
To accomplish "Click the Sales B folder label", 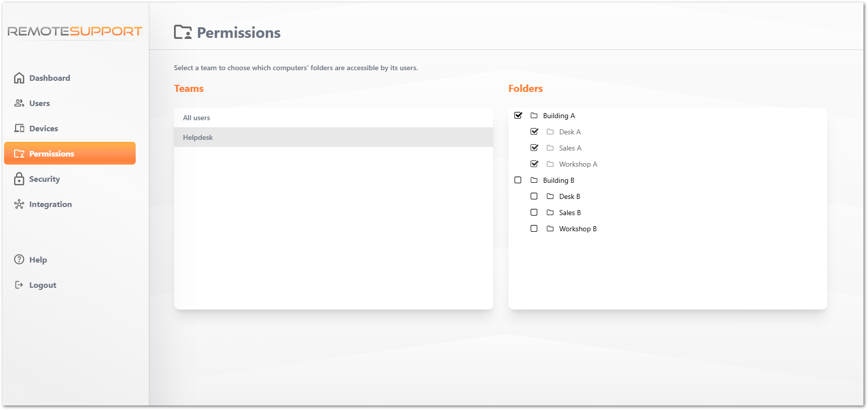I will click(x=570, y=212).
